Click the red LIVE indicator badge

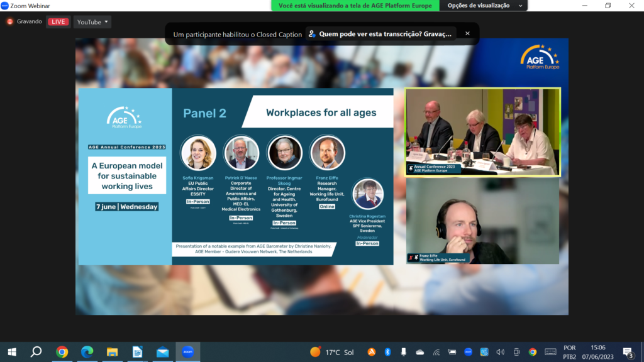58,22
